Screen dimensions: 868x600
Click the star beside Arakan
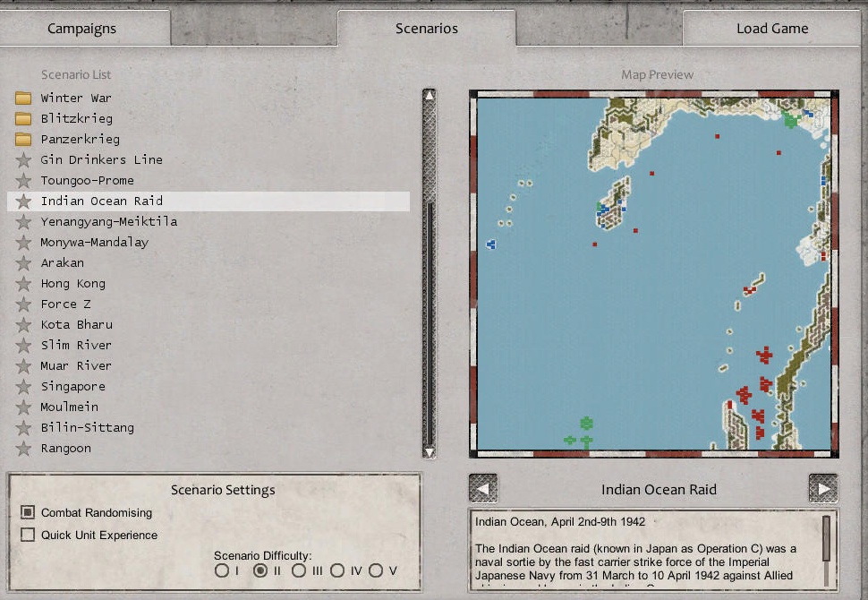pos(23,263)
